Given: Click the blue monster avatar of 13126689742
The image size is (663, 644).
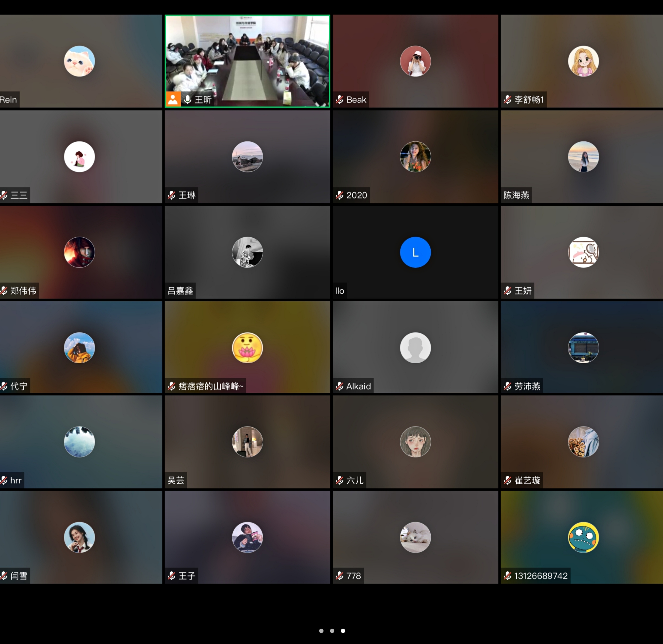Looking at the screenshot, I should click(x=583, y=537).
